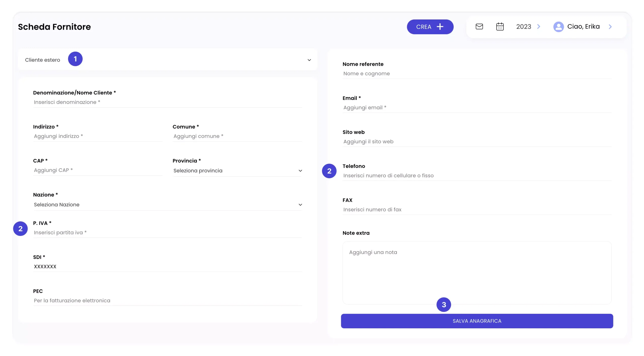Screen dimensions: 644x356
Task: Focus the Inserisci numero di fax field
Action: coord(477,209)
